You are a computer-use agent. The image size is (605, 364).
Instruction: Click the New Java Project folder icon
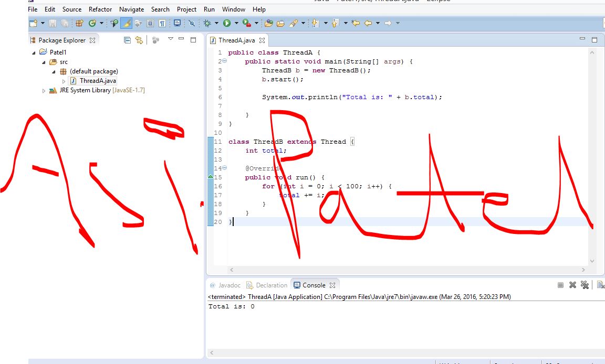[x=268, y=24]
